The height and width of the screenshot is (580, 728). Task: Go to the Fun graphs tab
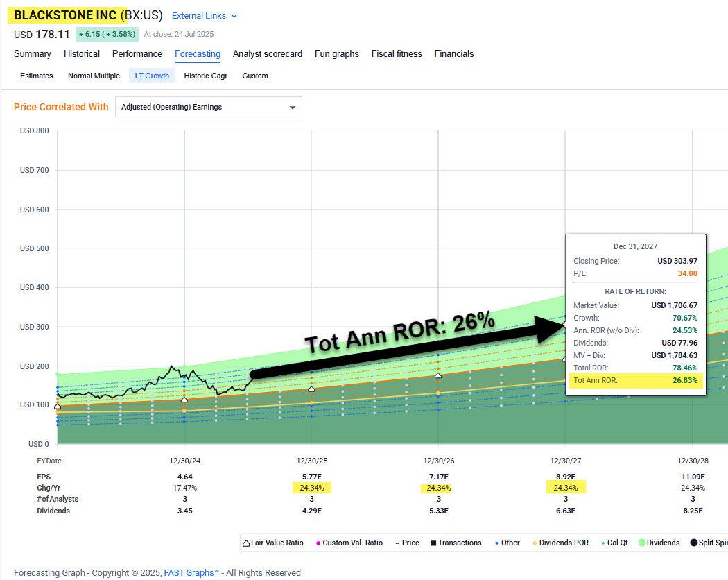pyautogui.click(x=336, y=54)
